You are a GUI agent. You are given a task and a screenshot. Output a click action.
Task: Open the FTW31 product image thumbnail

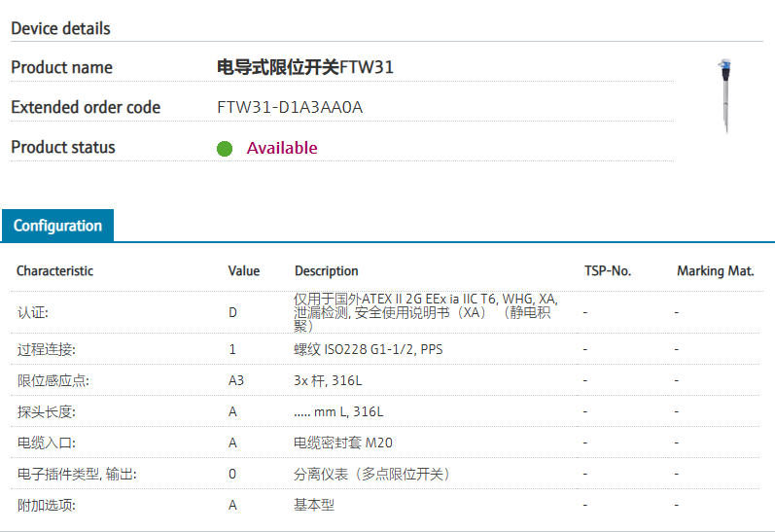(726, 95)
